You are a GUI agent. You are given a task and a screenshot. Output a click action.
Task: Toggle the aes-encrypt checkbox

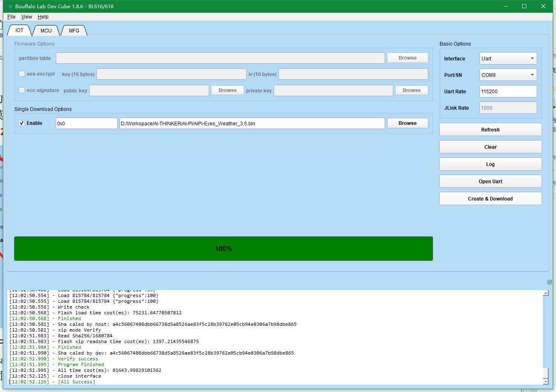click(22, 74)
